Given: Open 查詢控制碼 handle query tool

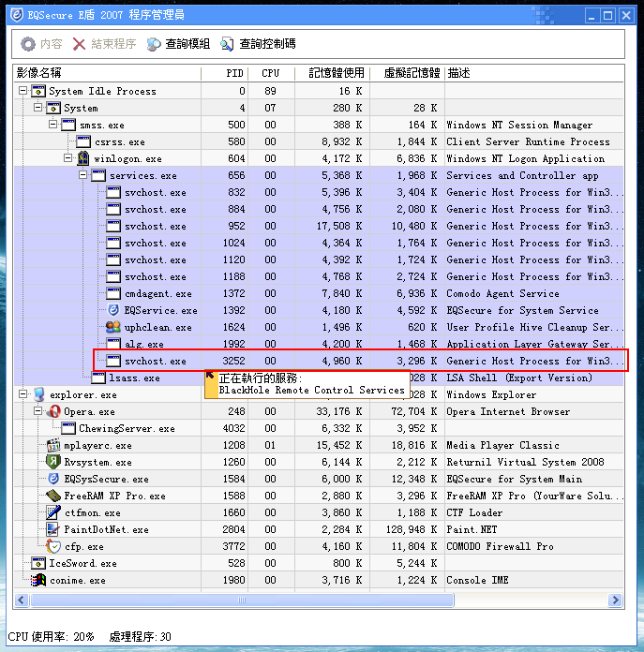Looking at the screenshot, I should pos(259,44).
